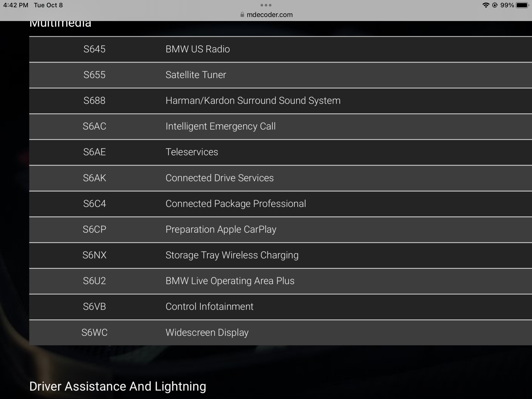Image resolution: width=532 pixels, height=399 pixels.
Task: Select Storage Tray Wireless Charging text
Action: coord(232,255)
